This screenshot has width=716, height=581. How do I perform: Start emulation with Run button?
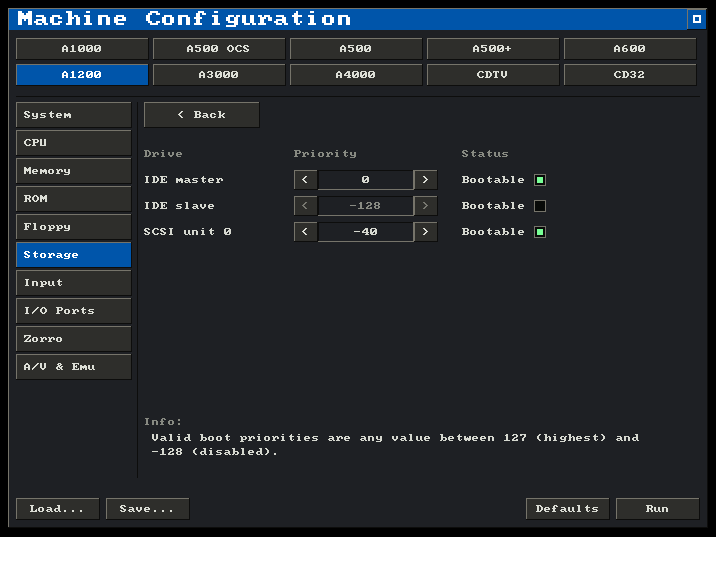coord(657,509)
